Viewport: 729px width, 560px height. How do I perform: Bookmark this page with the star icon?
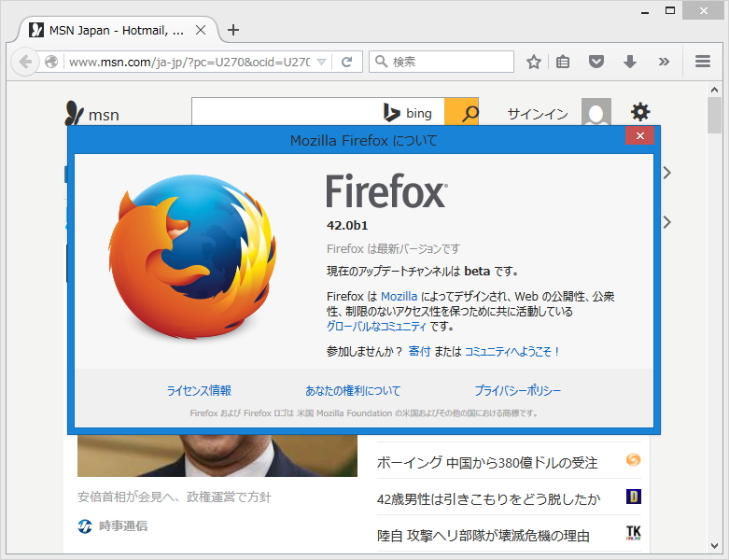(533, 62)
